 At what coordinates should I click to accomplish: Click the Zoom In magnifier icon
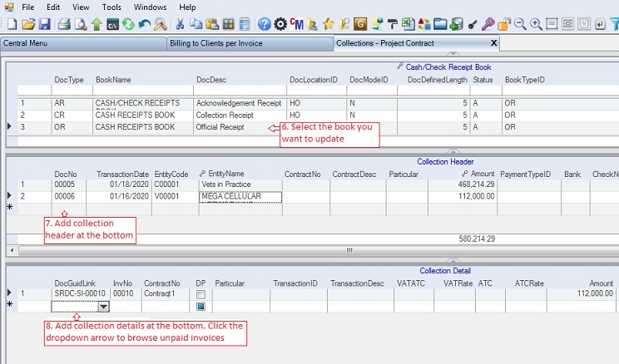pos(536,24)
